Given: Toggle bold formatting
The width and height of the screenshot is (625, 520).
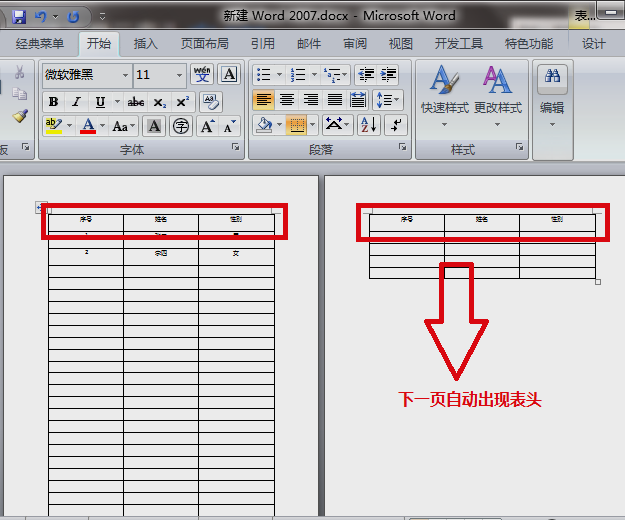Looking at the screenshot, I should tap(53, 102).
